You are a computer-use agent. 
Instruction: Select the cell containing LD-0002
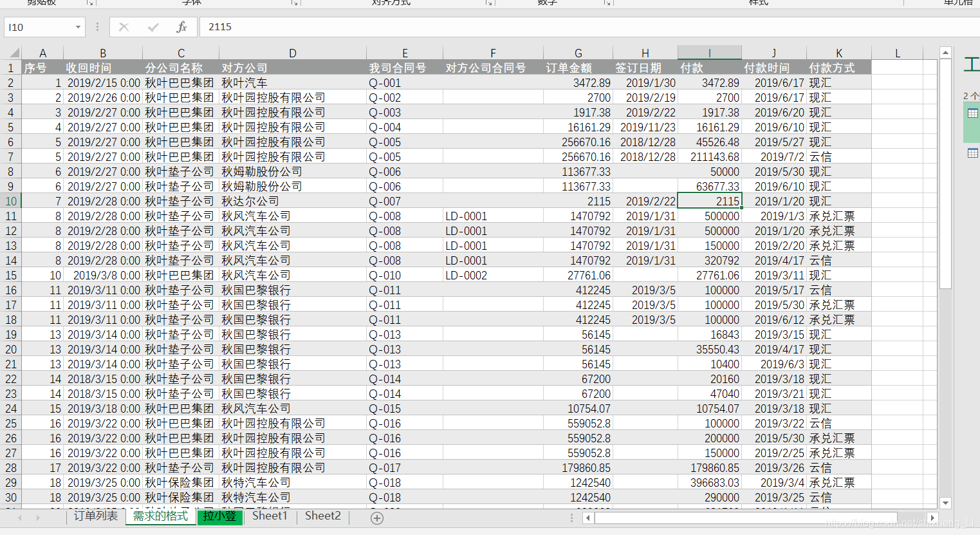click(x=493, y=275)
